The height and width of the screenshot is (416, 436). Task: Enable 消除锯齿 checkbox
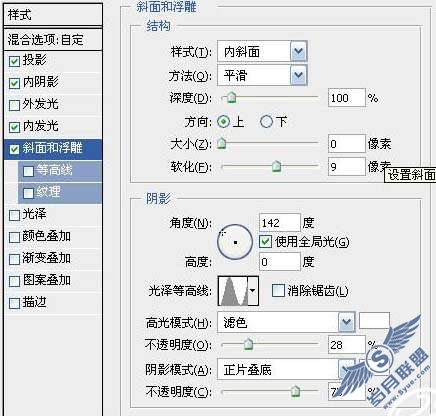[x=278, y=291]
